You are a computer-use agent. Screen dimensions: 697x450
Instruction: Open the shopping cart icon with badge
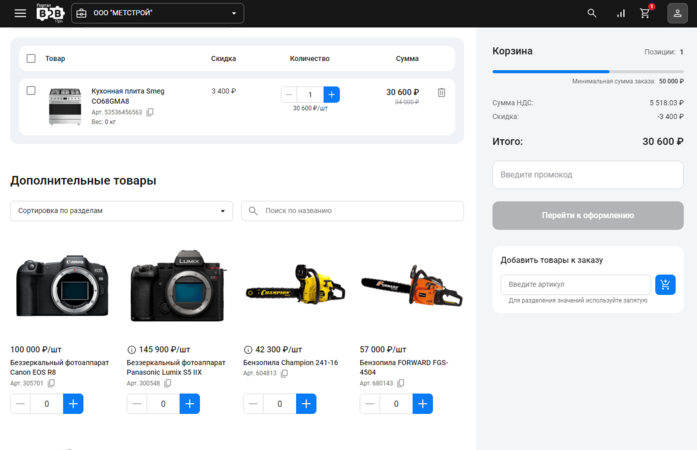[x=645, y=12]
